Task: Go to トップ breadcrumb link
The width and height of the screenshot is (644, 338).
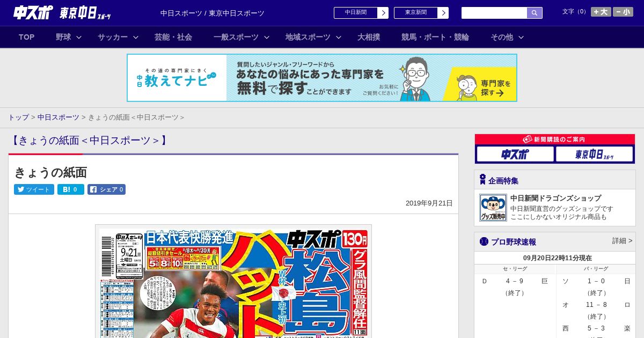Action: point(18,117)
